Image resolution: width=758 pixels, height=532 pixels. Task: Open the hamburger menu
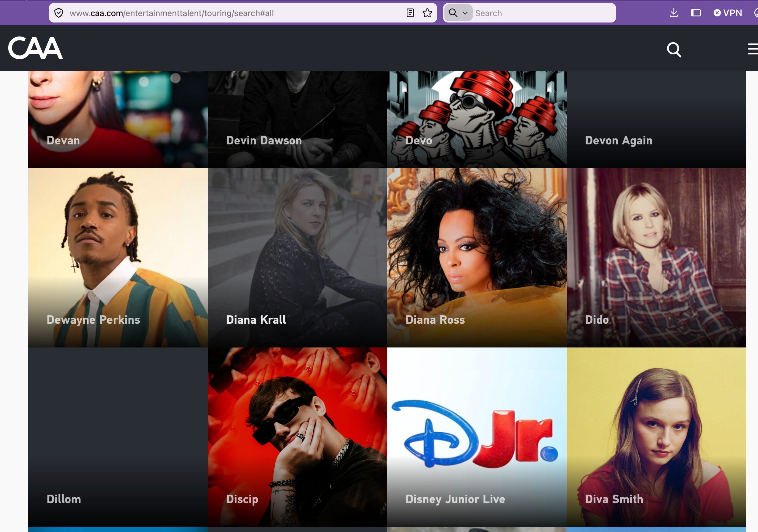tap(753, 49)
